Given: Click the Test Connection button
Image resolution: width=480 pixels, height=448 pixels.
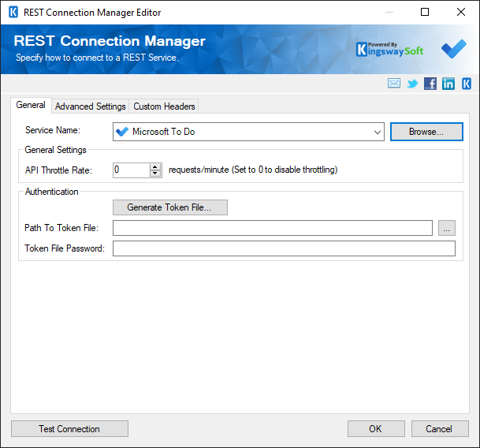Looking at the screenshot, I should (69, 429).
